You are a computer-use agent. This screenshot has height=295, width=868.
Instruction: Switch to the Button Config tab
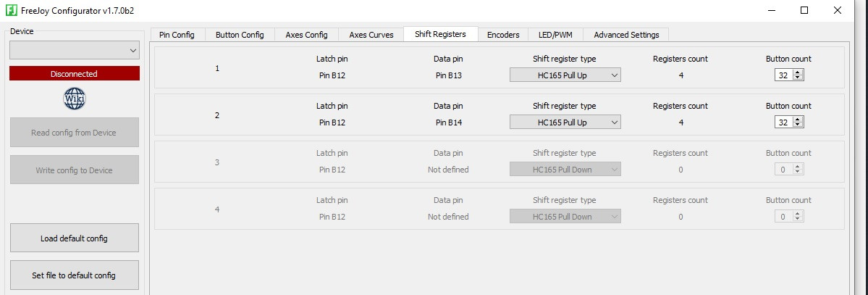[240, 34]
